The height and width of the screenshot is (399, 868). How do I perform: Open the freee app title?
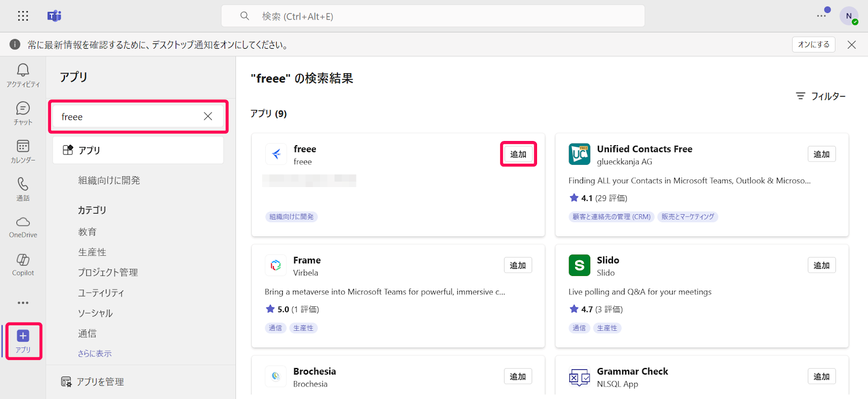(305, 149)
